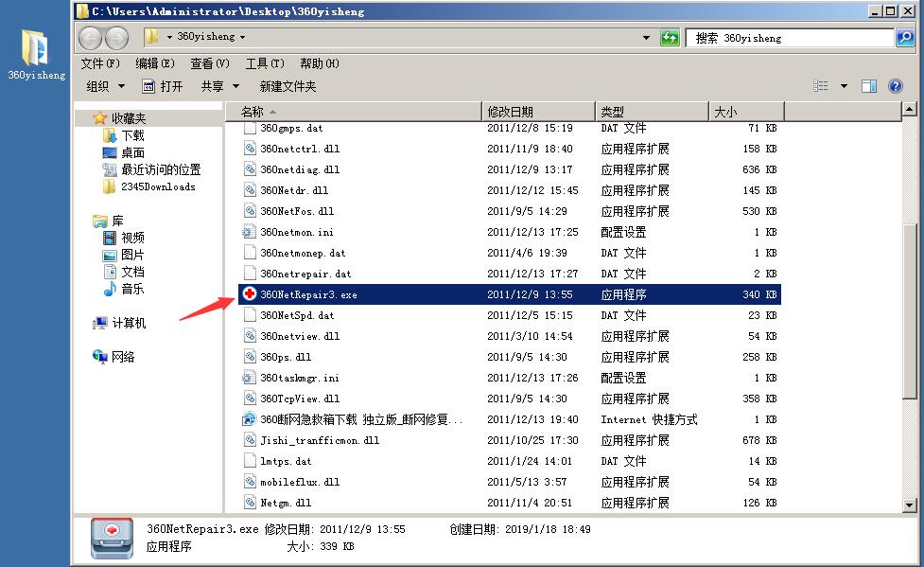Click the 360taskmgr.ini file icon
Image resolution: width=924 pixels, height=567 pixels.
(249, 377)
